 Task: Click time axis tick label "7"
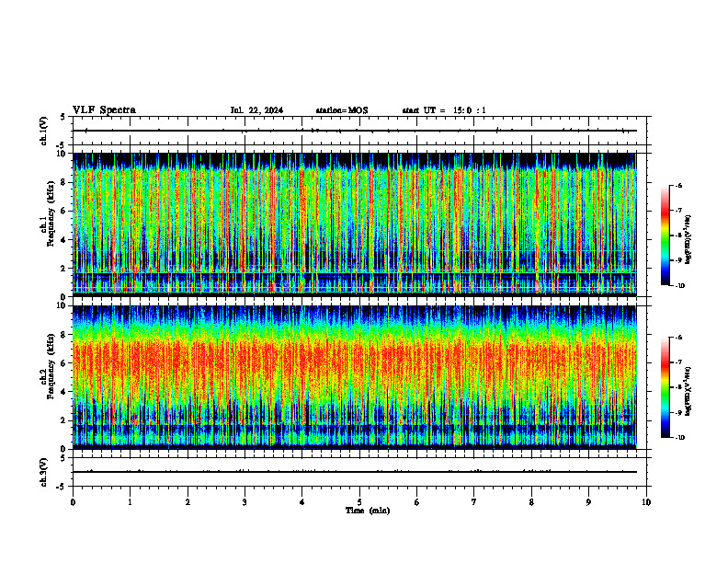point(474,502)
